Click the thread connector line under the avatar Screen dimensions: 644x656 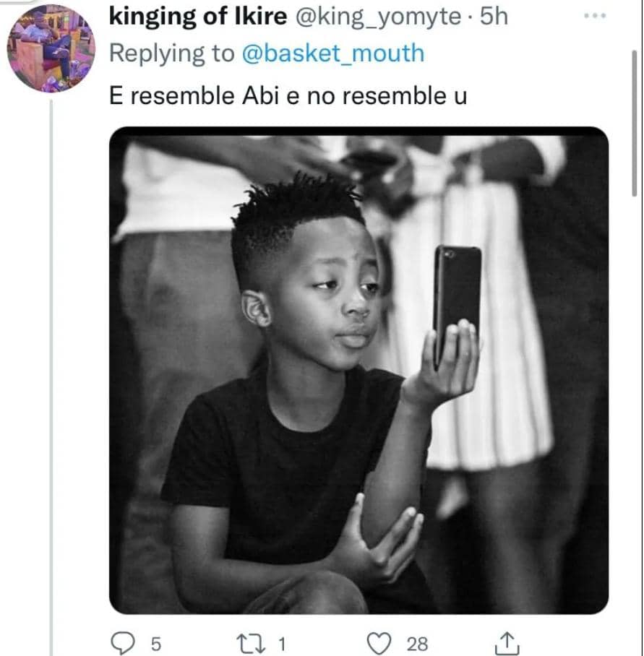tap(51, 361)
